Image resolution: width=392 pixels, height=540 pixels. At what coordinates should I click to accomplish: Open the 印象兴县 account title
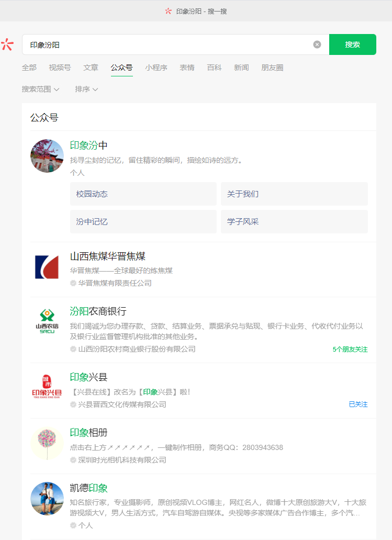click(x=88, y=377)
